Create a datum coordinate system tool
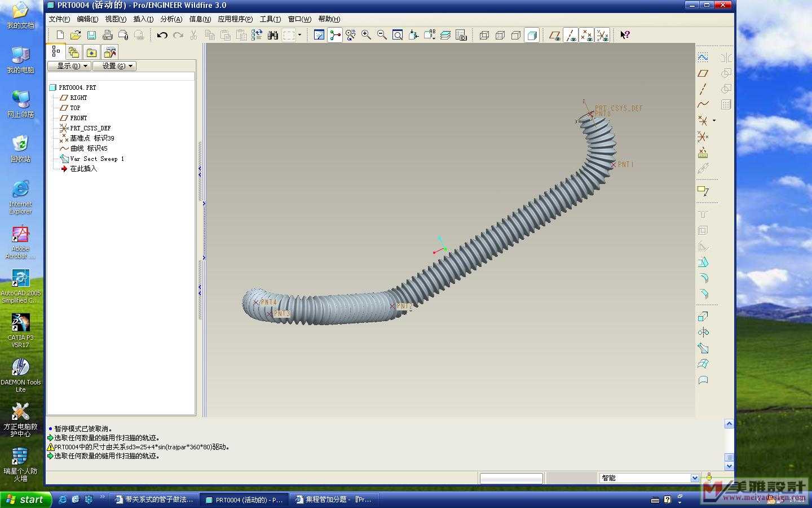 coord(703,137)
